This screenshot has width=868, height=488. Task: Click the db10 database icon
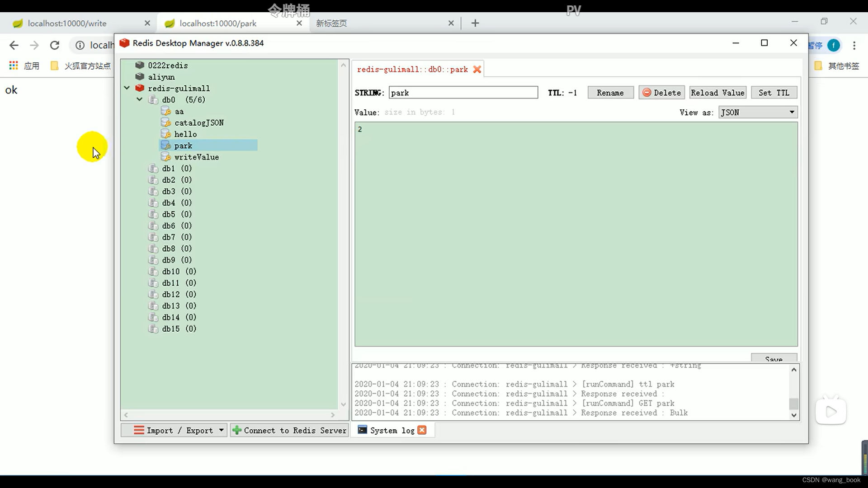pos(153,271)
